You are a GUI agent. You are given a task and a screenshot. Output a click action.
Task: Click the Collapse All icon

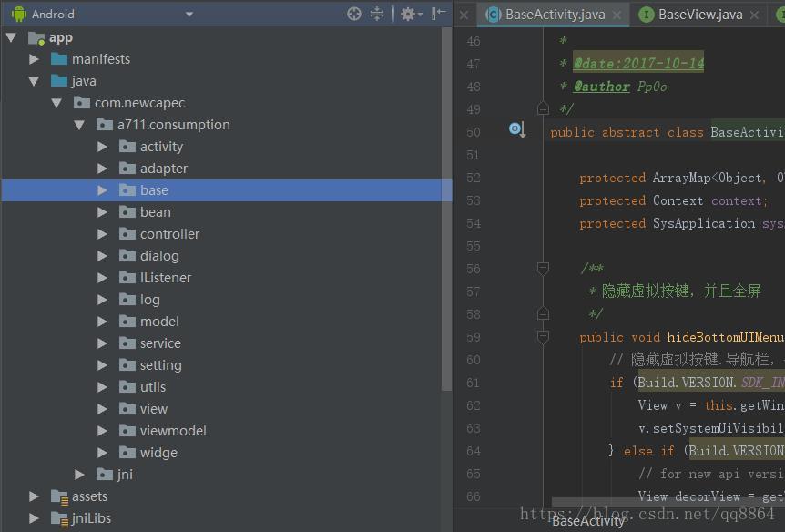click(x=378, y=14)
